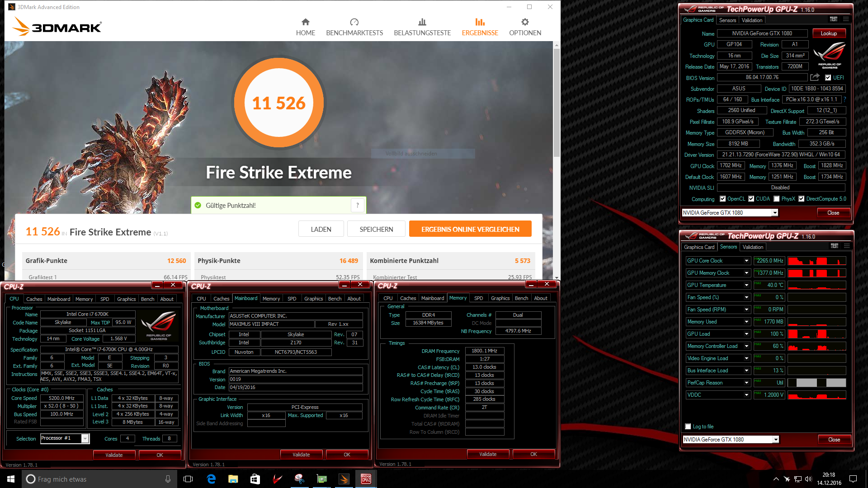Toggle the CUDA checkbox in GPU-Z
Screen dimensions: 868x488
pyautogui.click(x=751, y=199)
